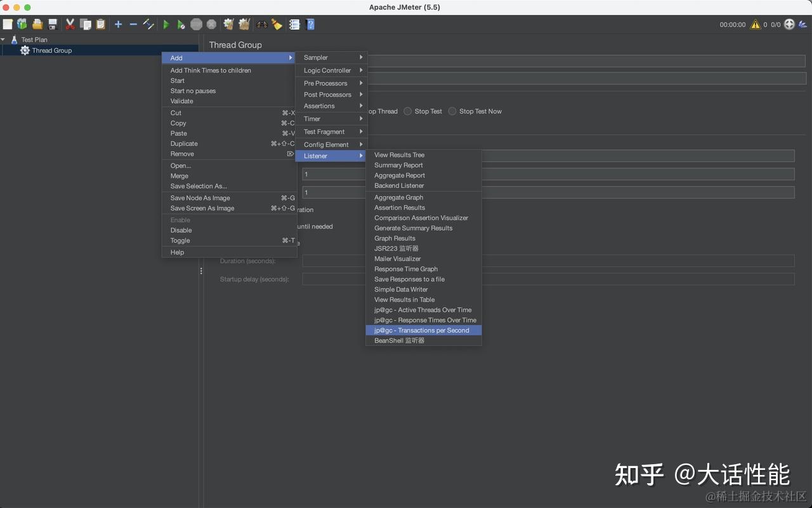This screenshot has width=812, height=508.
Task: Click the Shutdown toolbar icon
Action: coord(211,24)
